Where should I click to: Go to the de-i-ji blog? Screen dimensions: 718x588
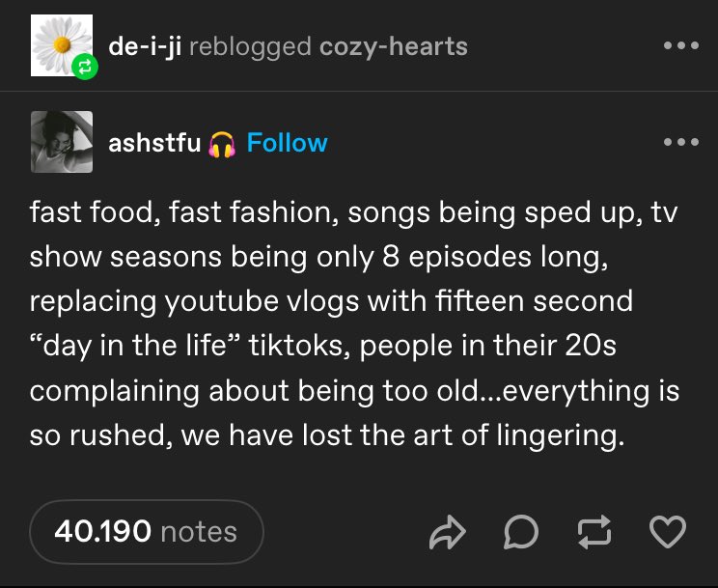coord(145,46)
